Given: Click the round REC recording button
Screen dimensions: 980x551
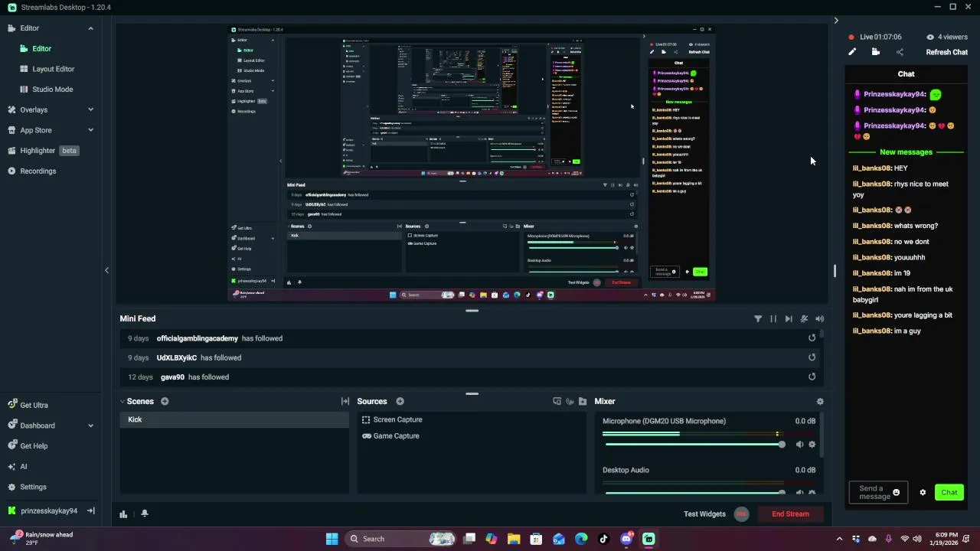Looking at the screenshot, I should tap(741, 514).
